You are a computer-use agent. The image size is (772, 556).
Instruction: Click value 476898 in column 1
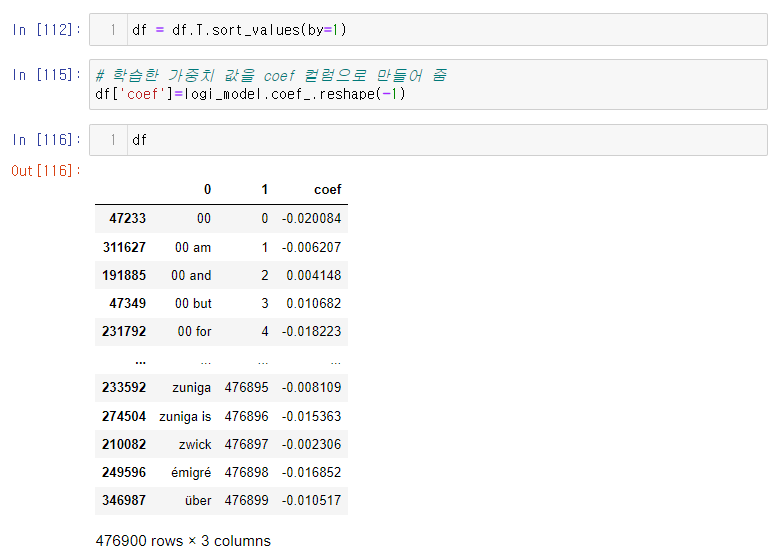(x=247, y=473)
